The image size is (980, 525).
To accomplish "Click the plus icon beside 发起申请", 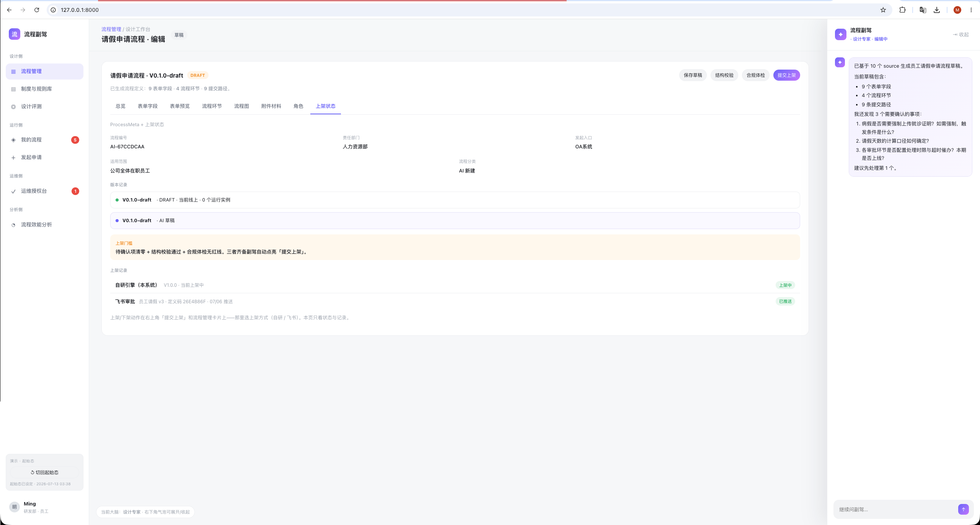I will click(13, 158).
